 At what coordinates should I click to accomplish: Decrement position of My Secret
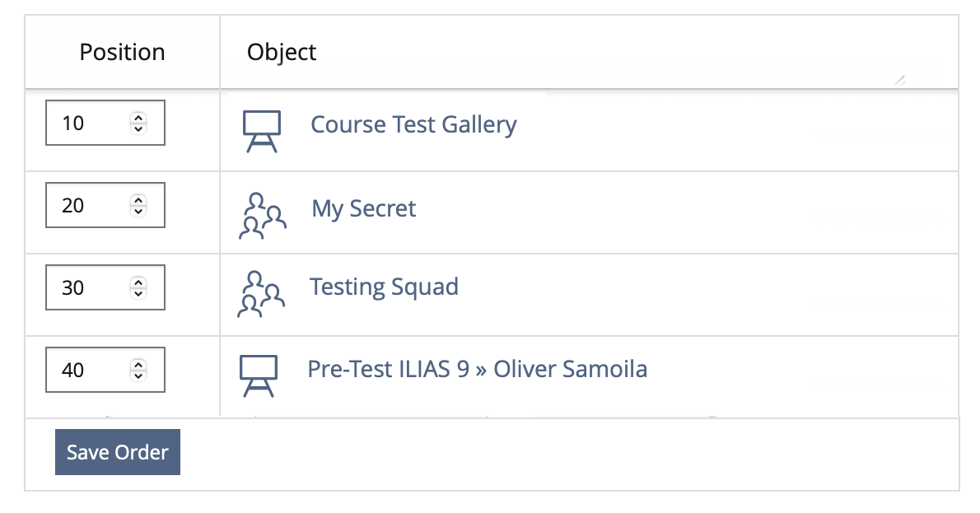point(138,210)
